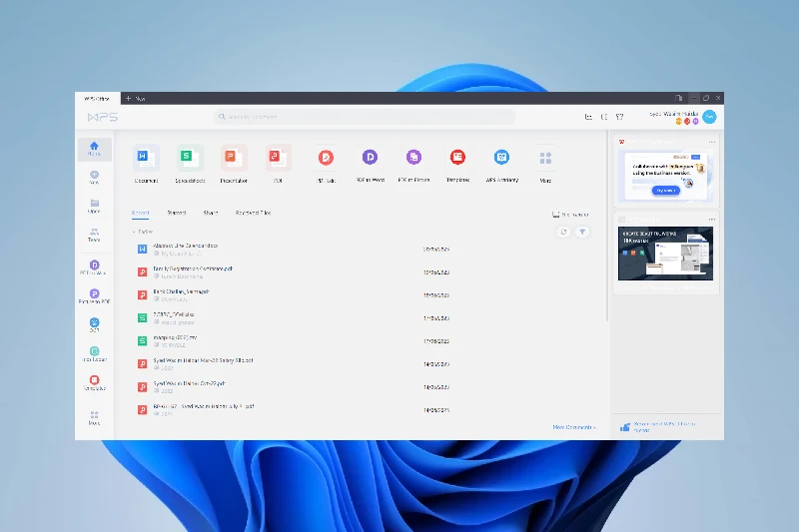Open the Home section in sidebar

[x=94, y=149]
